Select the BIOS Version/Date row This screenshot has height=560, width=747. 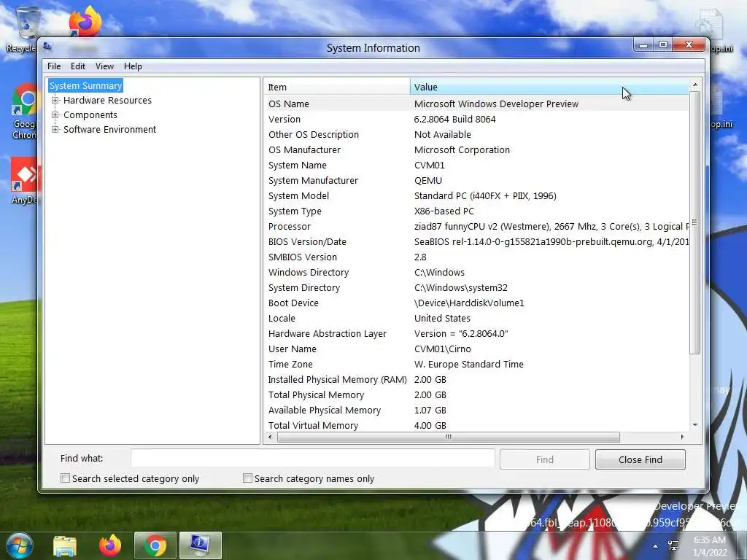[x=476, y=241]
